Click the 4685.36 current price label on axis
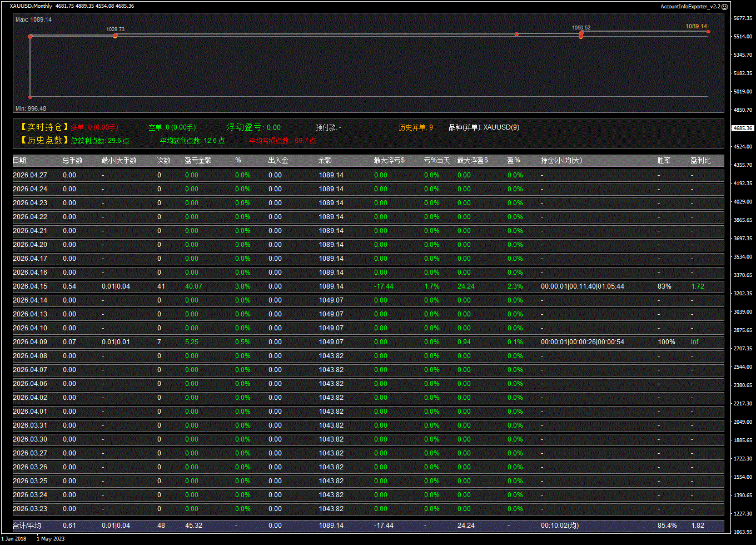 tap(743, 128)
